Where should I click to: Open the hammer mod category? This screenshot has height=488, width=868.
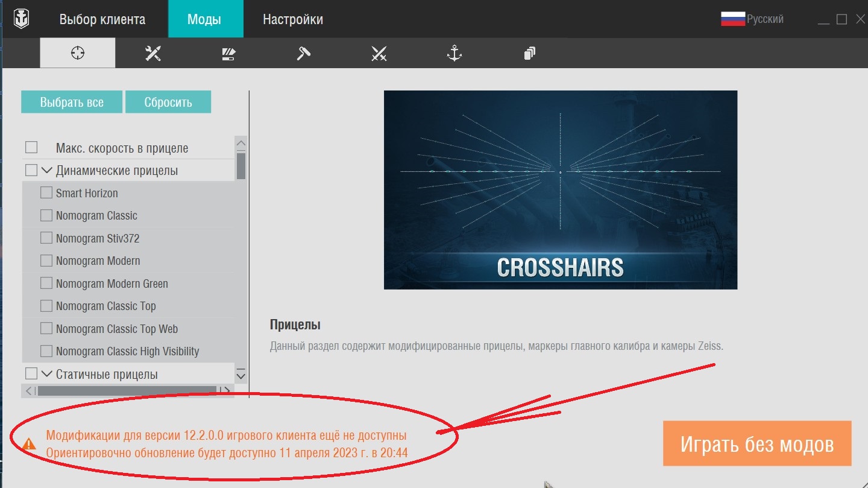pyautogui.click(x=304, y=53)
